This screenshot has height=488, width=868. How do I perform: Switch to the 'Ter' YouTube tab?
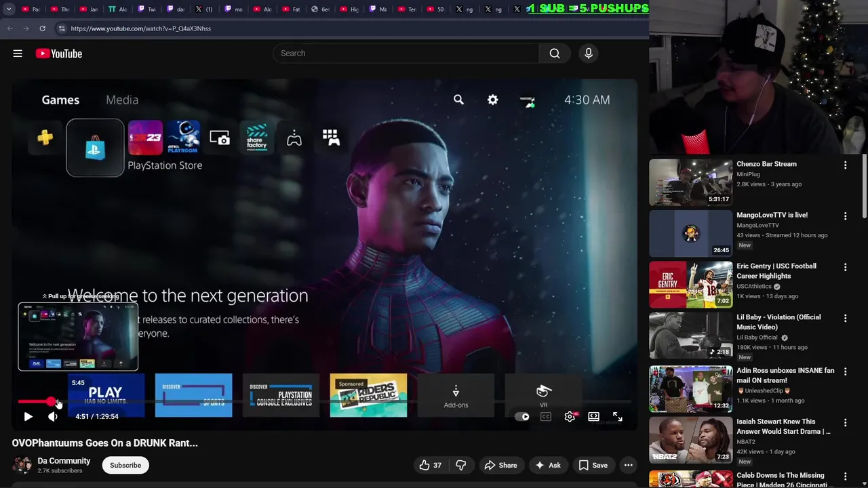(408, 9)
